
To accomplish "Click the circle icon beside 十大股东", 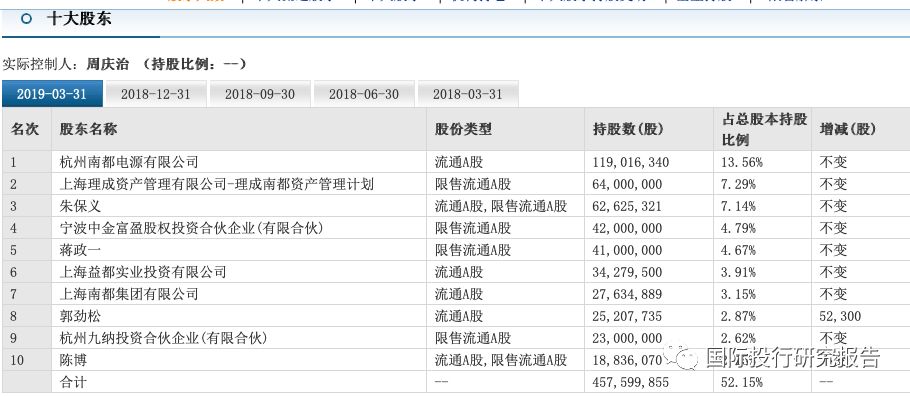I will click(26, 19).
